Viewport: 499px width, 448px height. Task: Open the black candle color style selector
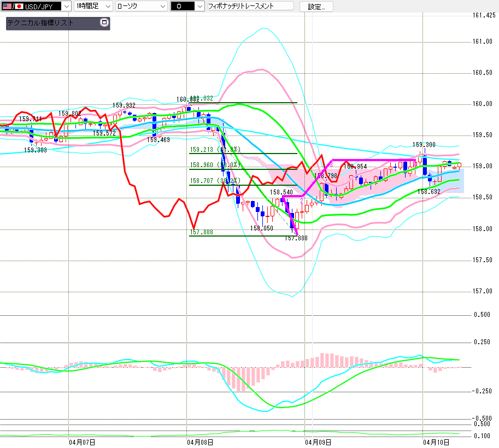tap(199, 7)
